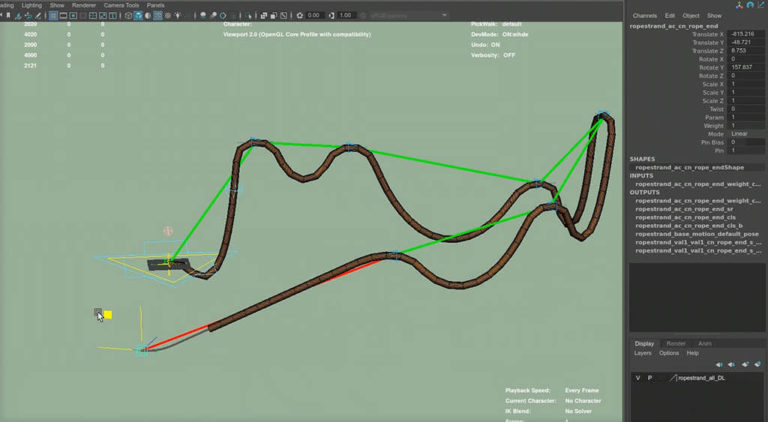Open the channel box Edit menu

670,16
